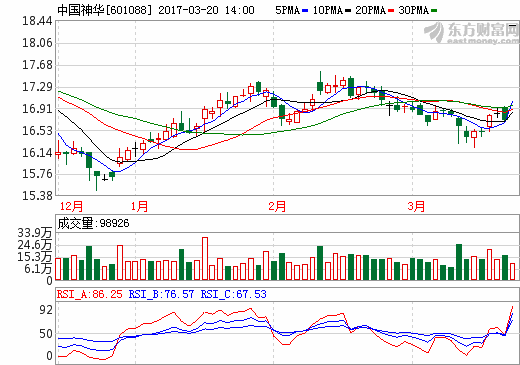Click the lowest December candlestick near 15.38
520x365 pixels.
97,181
